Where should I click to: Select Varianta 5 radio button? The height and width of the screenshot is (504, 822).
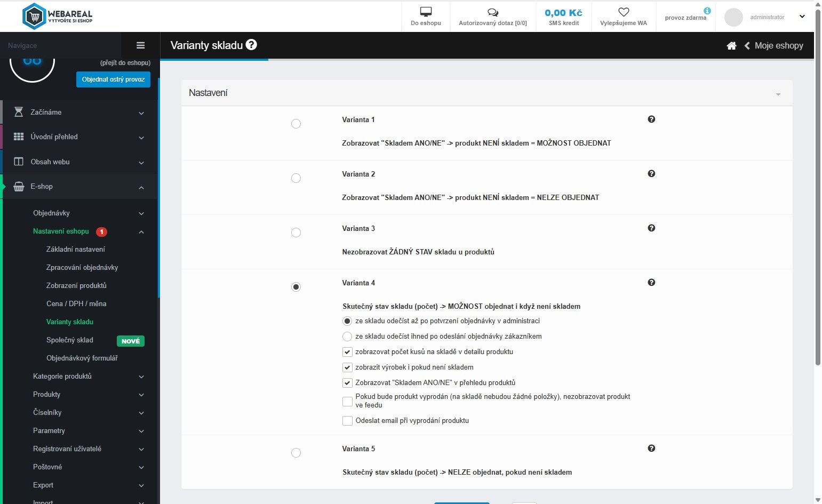[x=296, y=453]
